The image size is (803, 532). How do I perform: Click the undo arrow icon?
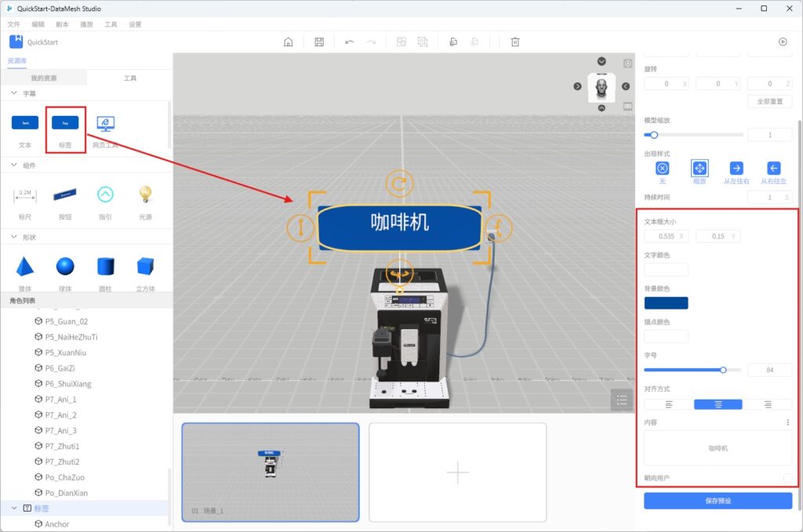coord(349,42)
